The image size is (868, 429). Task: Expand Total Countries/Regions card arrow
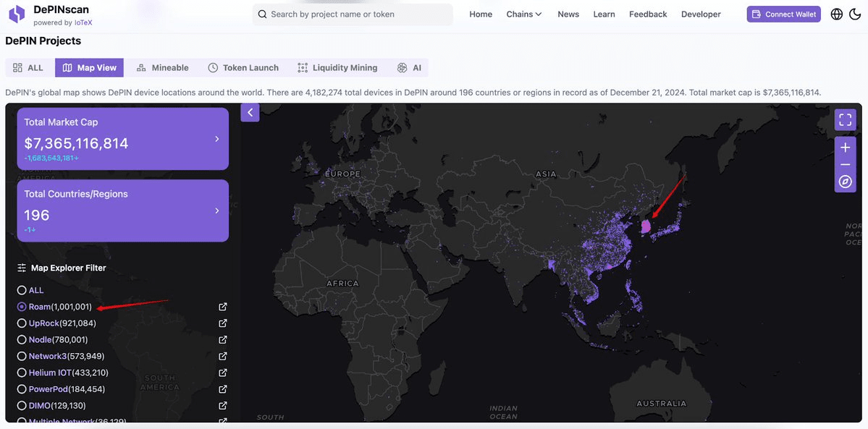pyautogui.click(x=217, y=211)
